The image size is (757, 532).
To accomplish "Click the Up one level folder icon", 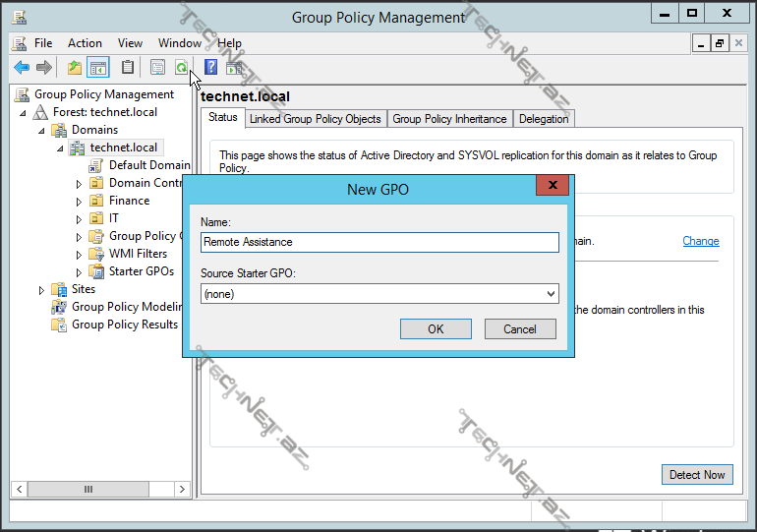I will click(x=75, y=68).
